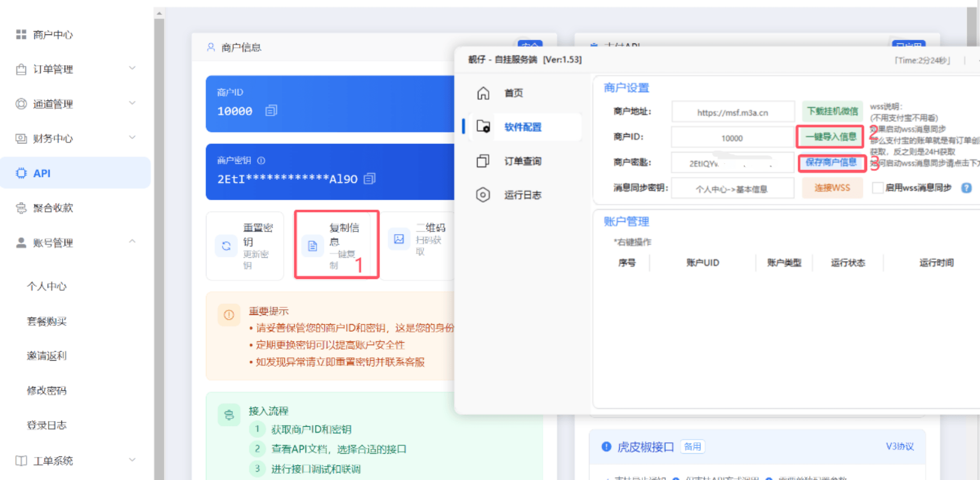Click the 订单查询 copy icon

click(483, 161)
